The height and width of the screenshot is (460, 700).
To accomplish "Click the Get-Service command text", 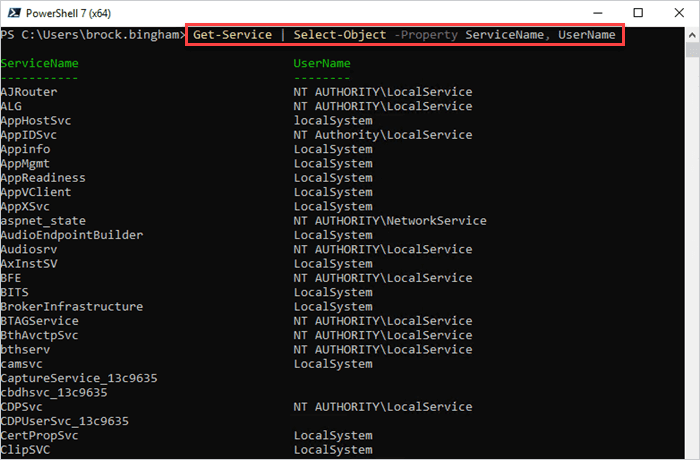I will 232,35.
